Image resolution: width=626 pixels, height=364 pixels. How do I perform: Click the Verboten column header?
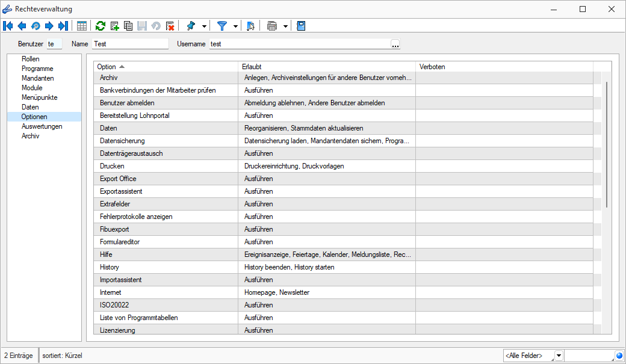point(504,67)
